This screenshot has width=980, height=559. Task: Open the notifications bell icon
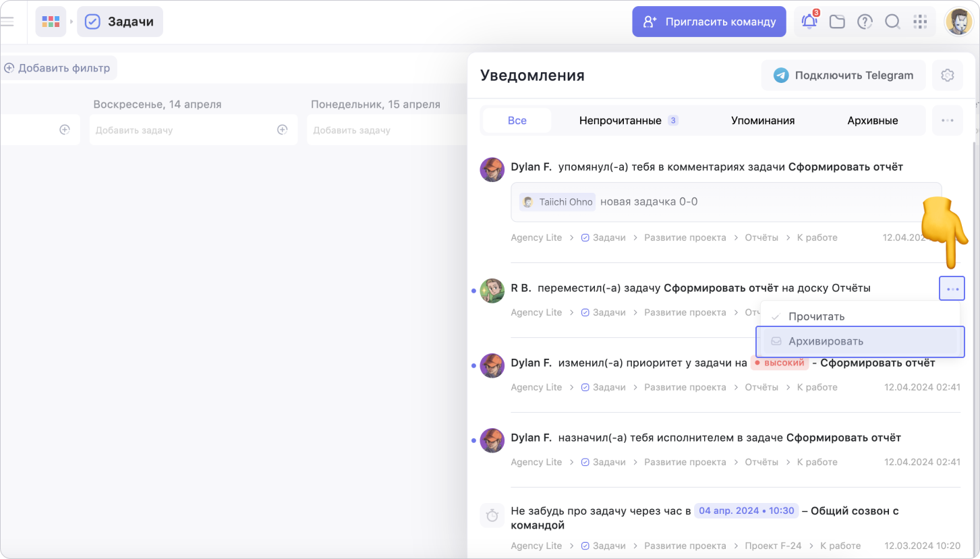coord(809,22)
